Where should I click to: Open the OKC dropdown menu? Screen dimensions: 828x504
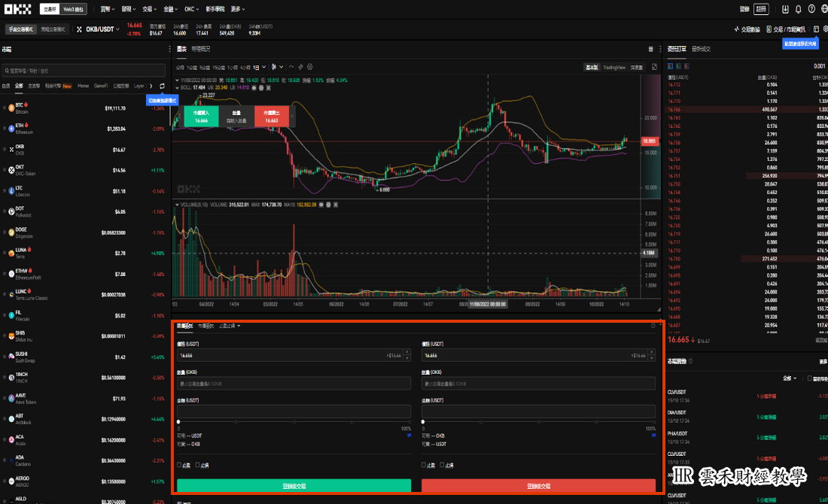(192, 9)
